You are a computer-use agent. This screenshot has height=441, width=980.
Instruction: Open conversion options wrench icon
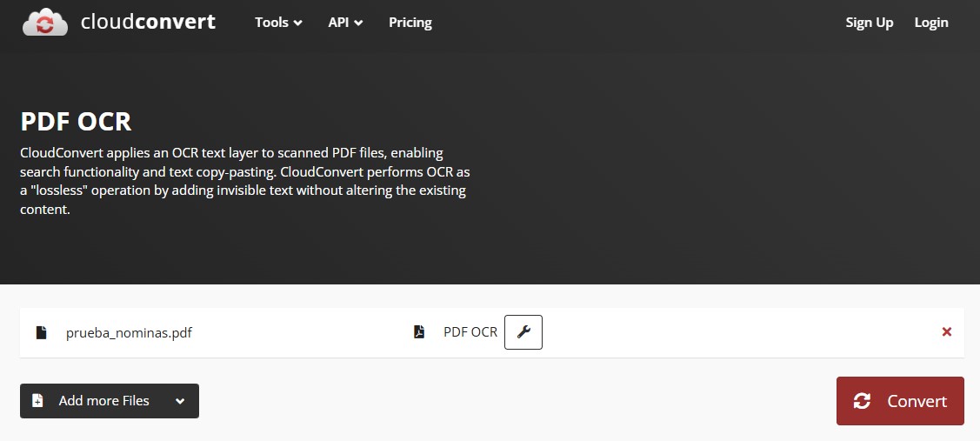(523, 332)
